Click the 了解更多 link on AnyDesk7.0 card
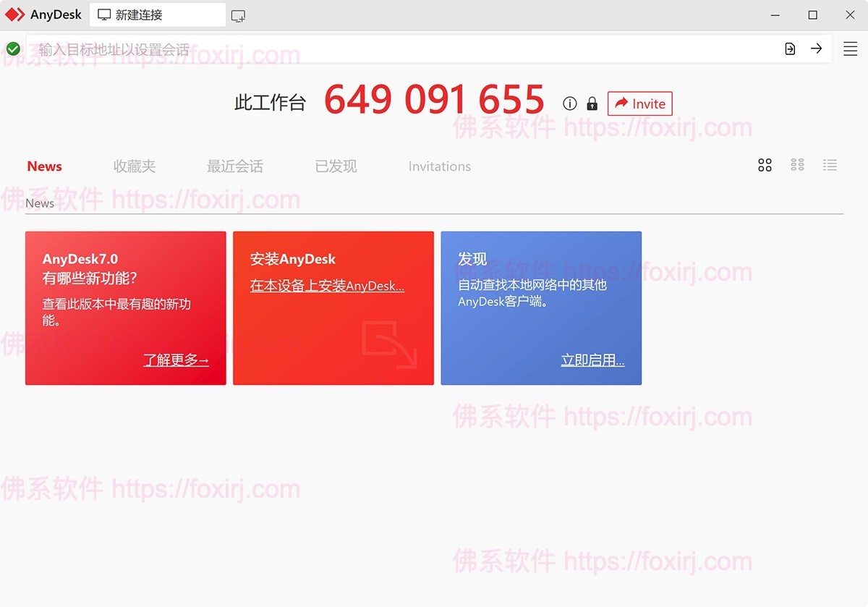Image resolution: width=868 pixels, height=607 pixels. 176,360
